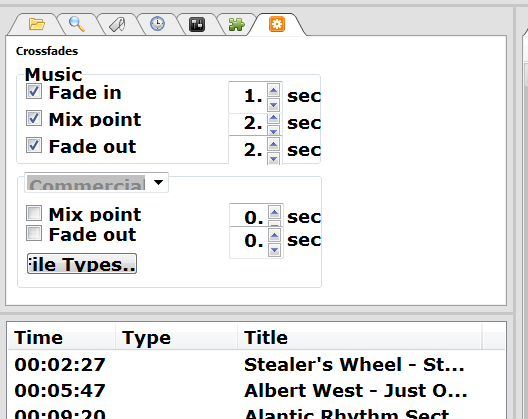Viewport: 528px width, 419px height.
Task: Open the clock scheduler tab
Action: click(x=157, y=24)
